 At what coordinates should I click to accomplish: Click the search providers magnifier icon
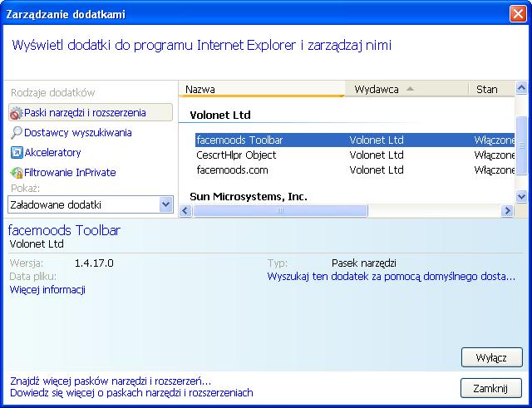[x=16, y=133]
